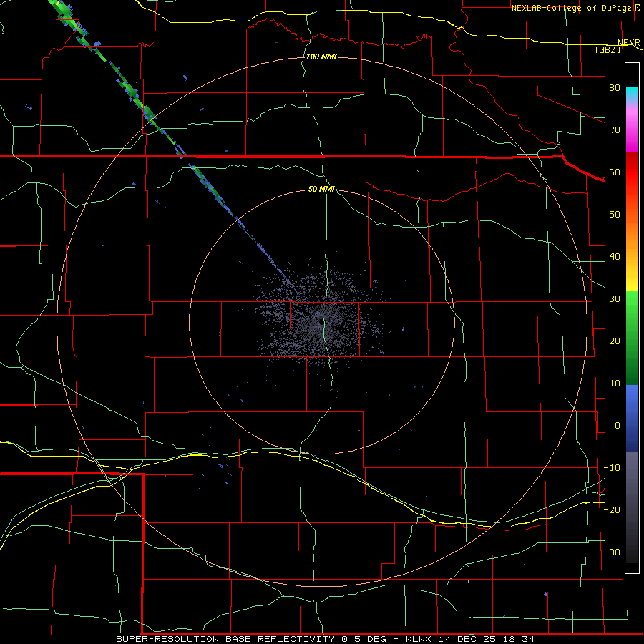The image size is (644, 644).
Task: Click the -10 dBZ scale value
Action: (x=612, y=468)
